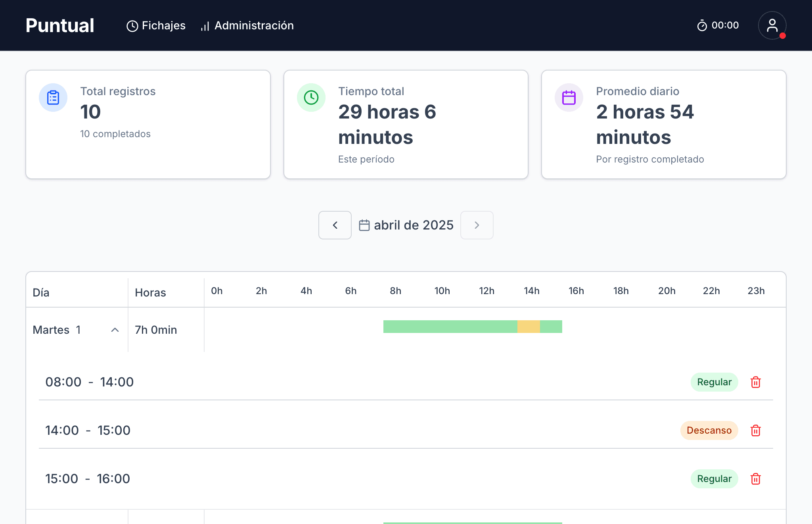Click the Descanso badge on the break entry
The image size is (812, 524).
(709, 430)
